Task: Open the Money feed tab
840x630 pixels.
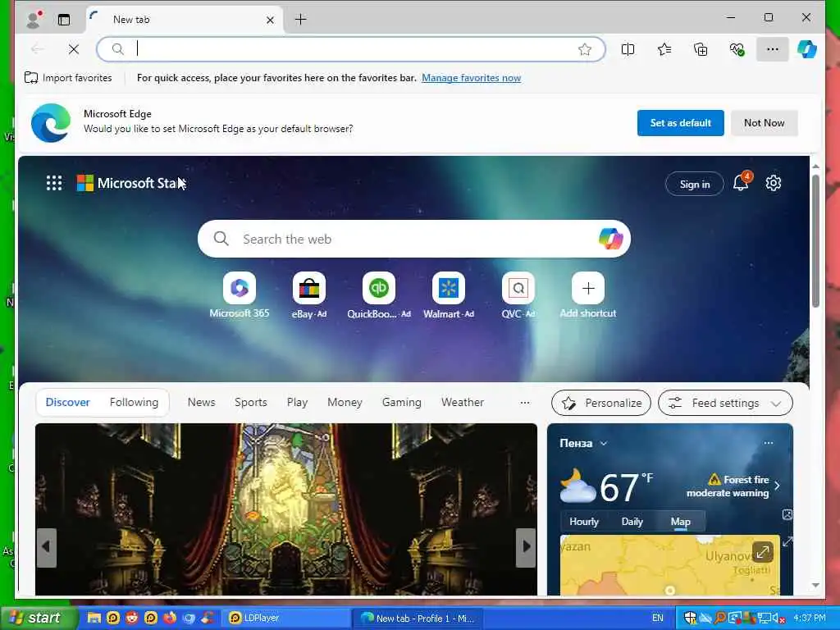Action: (x=345, y=402)
